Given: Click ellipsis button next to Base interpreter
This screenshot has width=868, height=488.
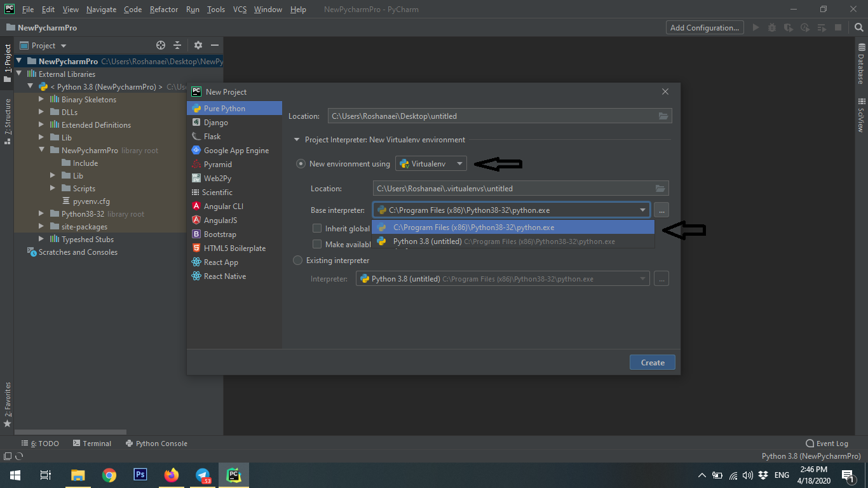Looking at the screenshot, I should (661, 210).
